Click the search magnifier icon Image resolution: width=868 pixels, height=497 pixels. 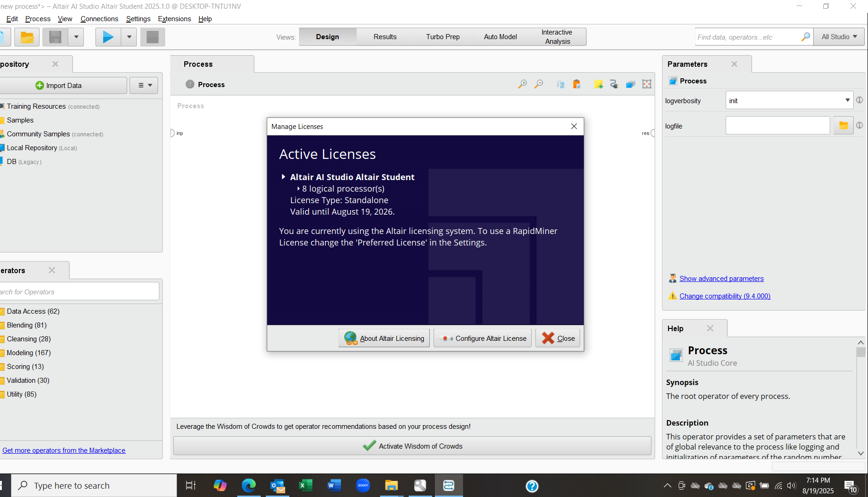[806, 37]
